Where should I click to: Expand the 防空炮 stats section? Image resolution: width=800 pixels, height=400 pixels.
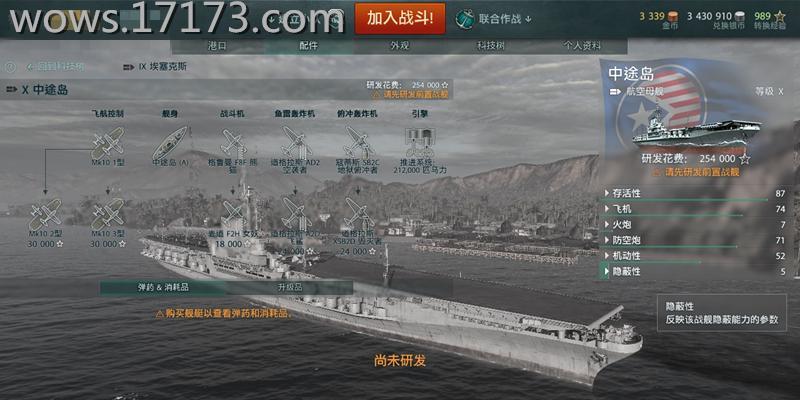[694, 240]
